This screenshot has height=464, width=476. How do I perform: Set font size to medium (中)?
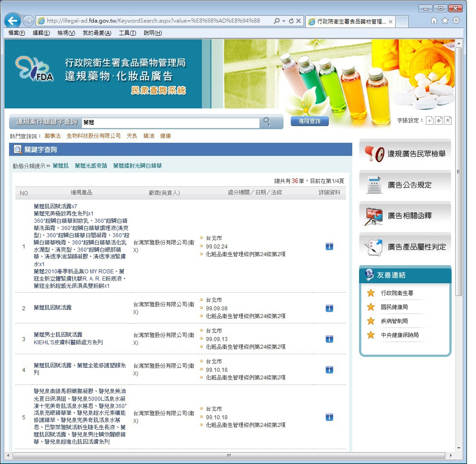click(x=439, y=121)
